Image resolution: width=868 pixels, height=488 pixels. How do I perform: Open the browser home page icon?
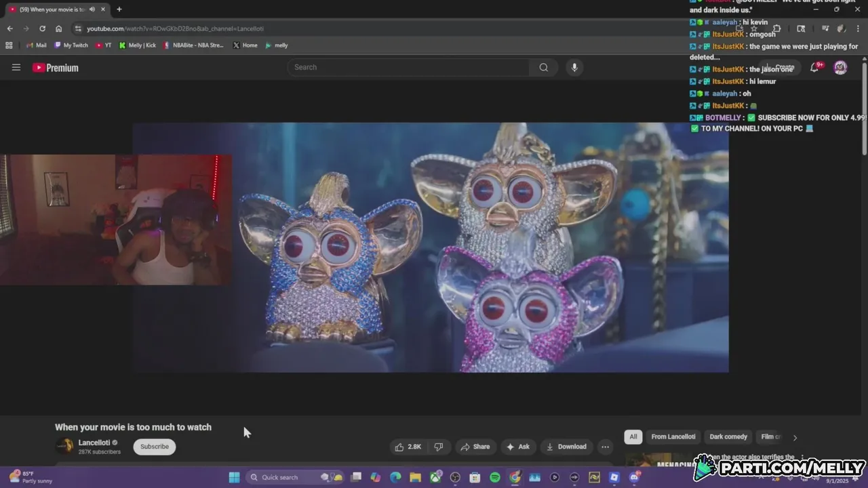(x=58, y=28)
